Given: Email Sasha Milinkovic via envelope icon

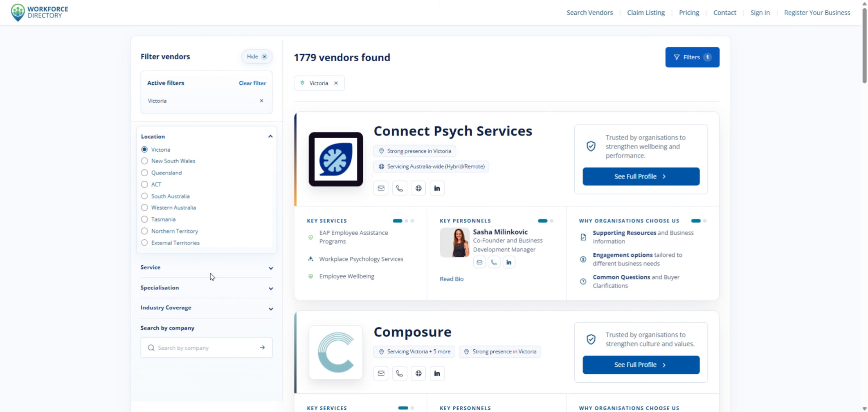Looking at the screenshot, I should [480, 262].
